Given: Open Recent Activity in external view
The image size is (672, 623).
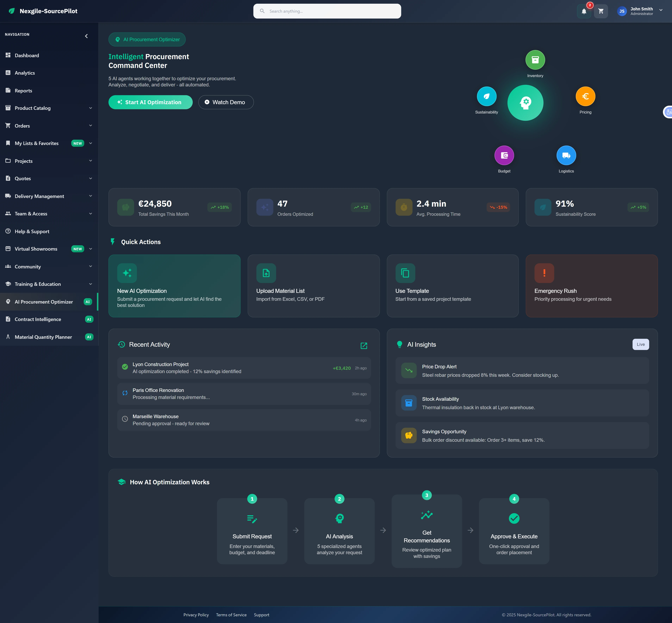Looking at the screenshot, I should (364, 345).
